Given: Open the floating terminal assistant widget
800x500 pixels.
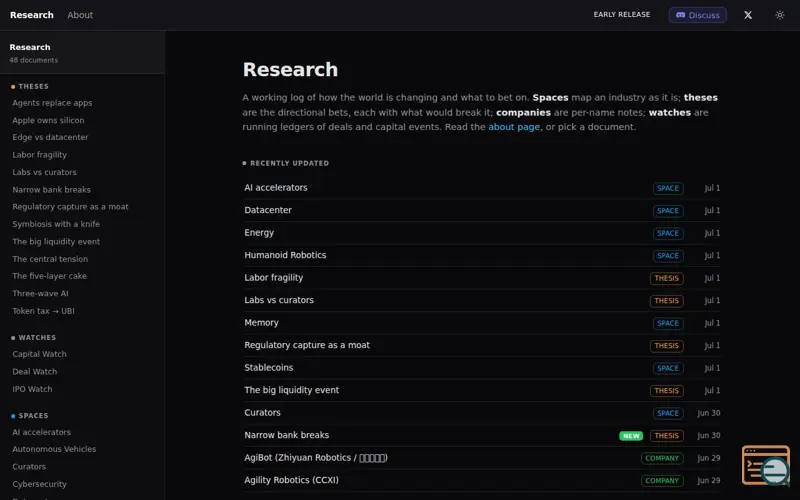Looking at the screenshot, I should pyautogui.click(x=766, y=465).
